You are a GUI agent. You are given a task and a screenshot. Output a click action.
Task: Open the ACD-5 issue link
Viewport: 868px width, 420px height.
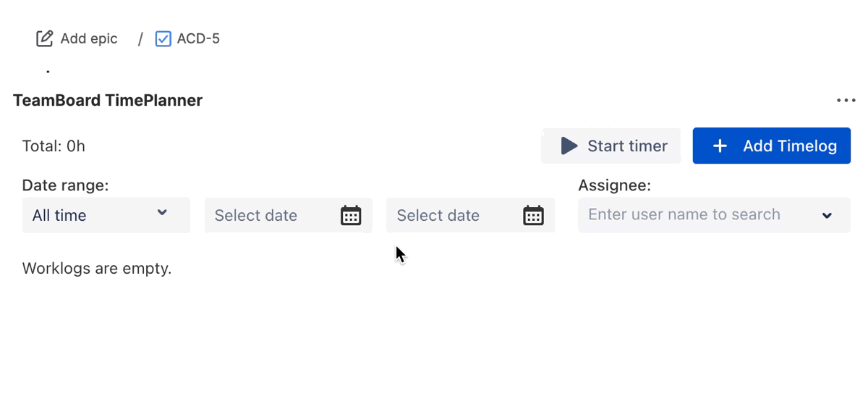pyautogui.click(x=198, y=38)
